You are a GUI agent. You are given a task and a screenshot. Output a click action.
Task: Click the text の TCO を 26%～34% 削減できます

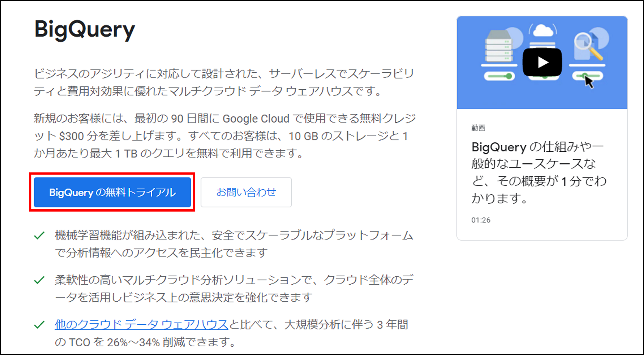tap(145, 343)
